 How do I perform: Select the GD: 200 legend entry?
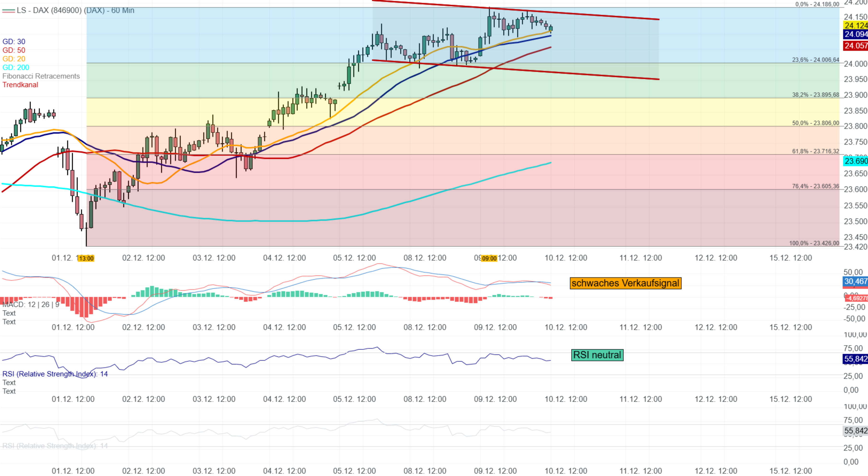16,67
